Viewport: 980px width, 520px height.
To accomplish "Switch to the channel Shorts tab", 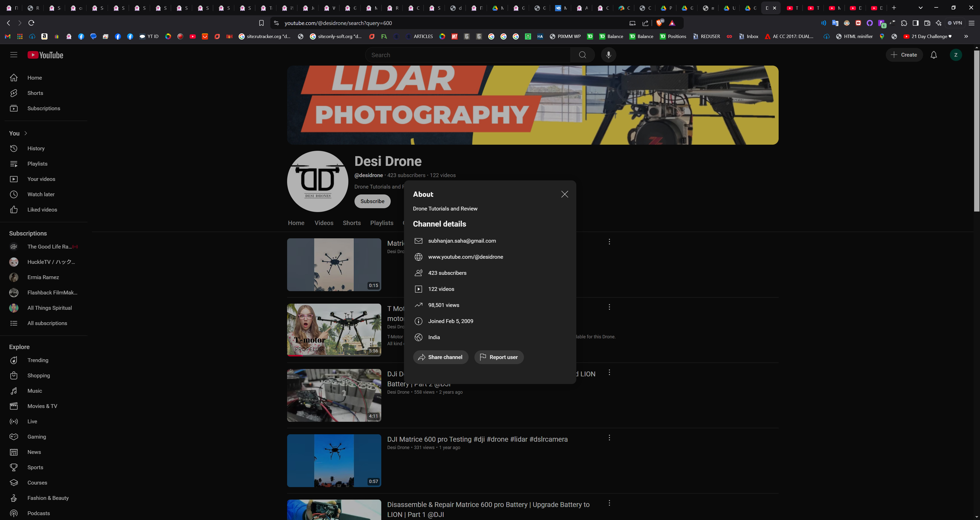I will (x=351, y=223).
